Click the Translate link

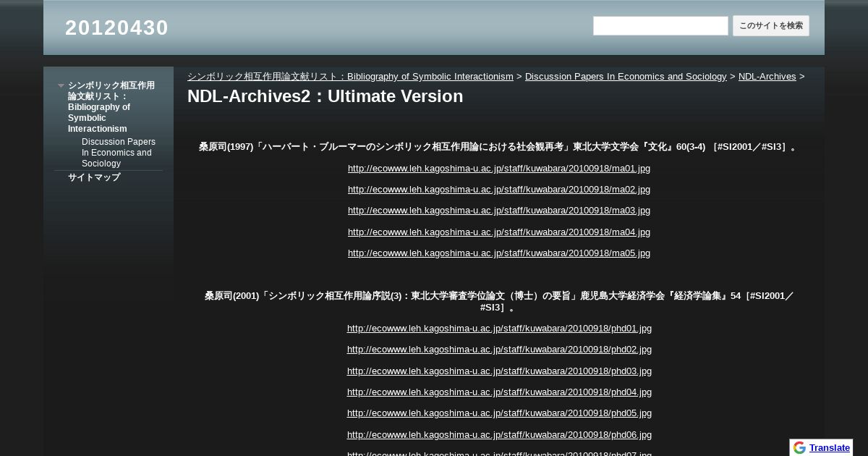[x=830, y=448]
